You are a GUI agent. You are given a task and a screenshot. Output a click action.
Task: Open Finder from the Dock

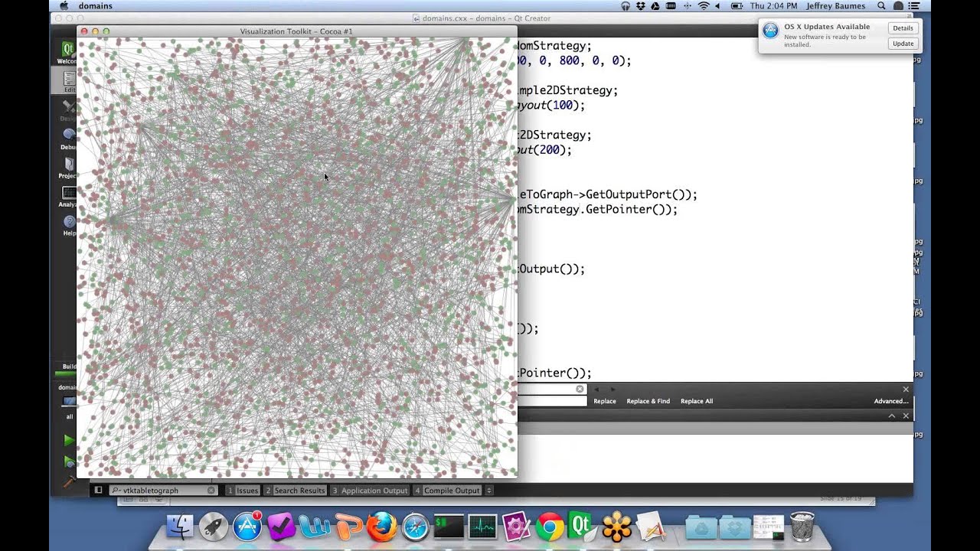[x=181, y=527]
